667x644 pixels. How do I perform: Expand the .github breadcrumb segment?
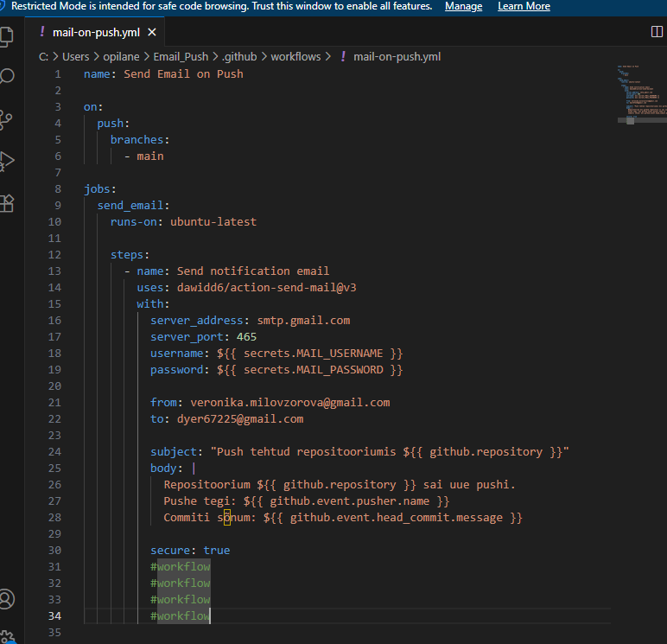(x=239, y=57)
